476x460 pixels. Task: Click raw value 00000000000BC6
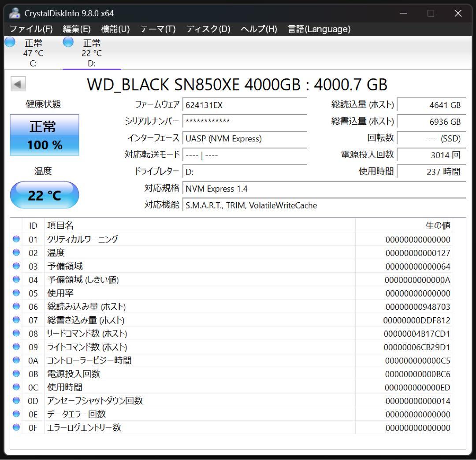pyautogui.click(x=418, y=374)
